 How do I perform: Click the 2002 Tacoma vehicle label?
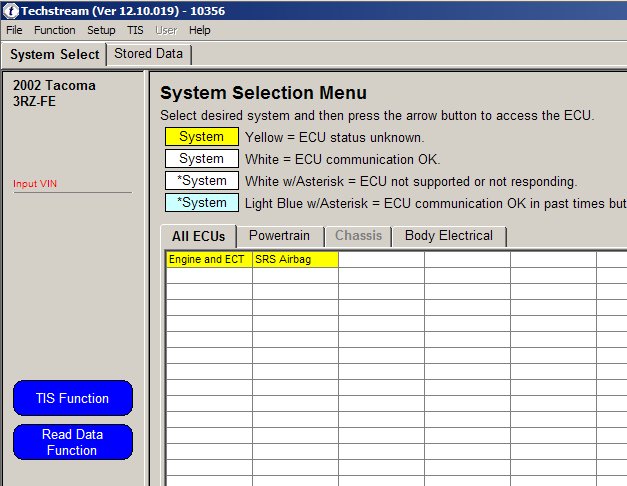(x=54, y=85)
